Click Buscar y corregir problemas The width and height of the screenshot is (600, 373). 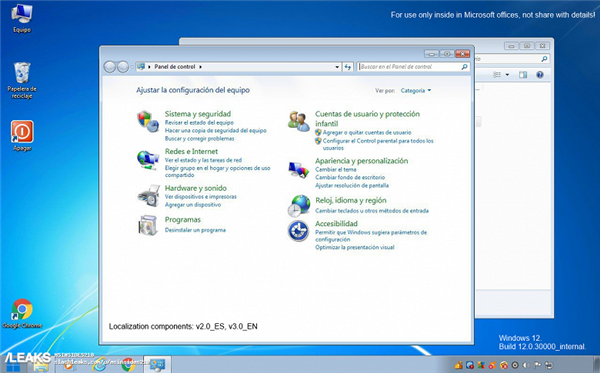pyautogui.click(x=199, y=138)
